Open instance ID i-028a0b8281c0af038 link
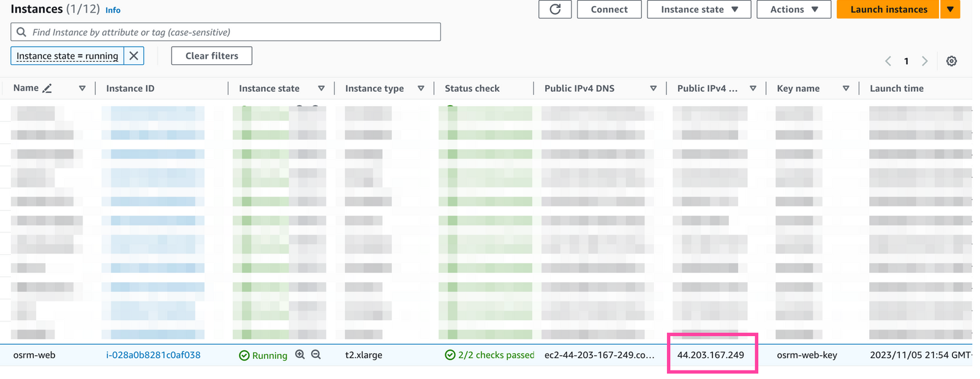 tap(153, 355)
